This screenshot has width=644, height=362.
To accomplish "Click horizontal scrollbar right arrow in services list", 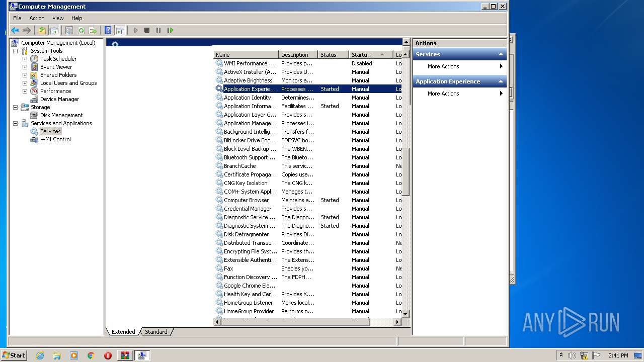I will (x=397, y=322).
